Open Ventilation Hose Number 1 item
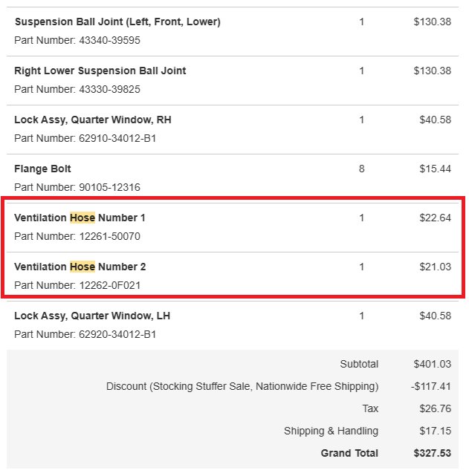This screenshot has height=476, width=469. pos(80,218)
